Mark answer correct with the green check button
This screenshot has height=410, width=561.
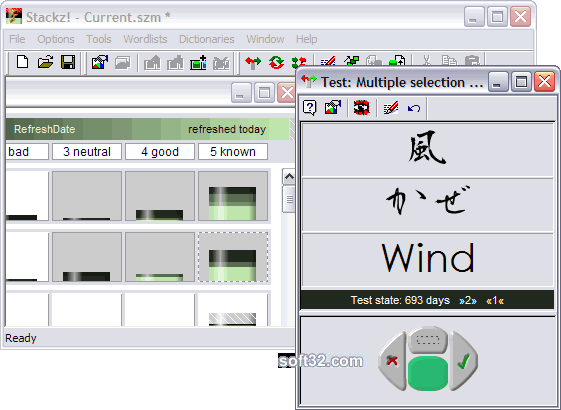464,361
